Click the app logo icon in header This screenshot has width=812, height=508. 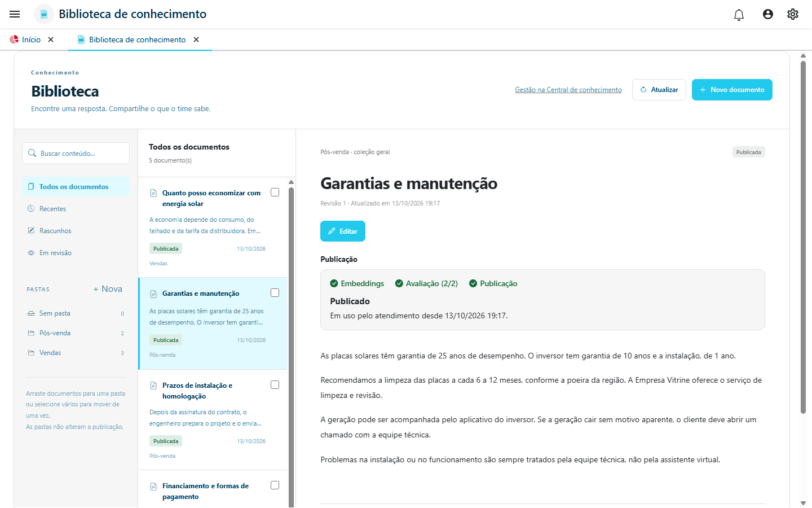pos(44,14)
